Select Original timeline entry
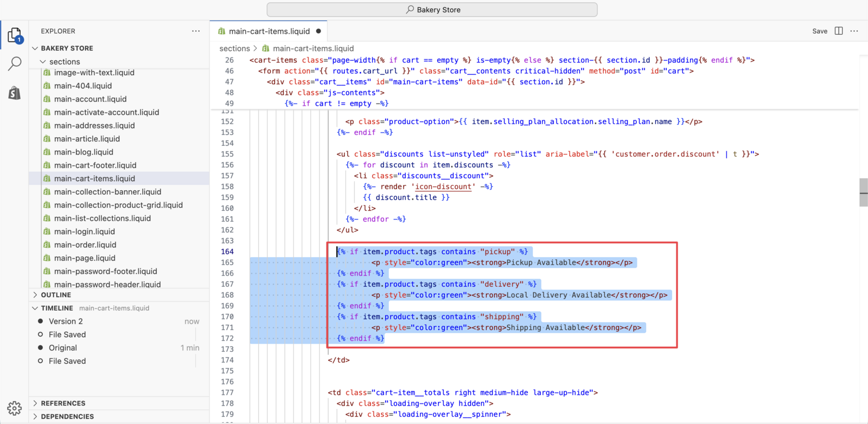Image resolution: width=868 pixels, height=424 pixels. 119,348
